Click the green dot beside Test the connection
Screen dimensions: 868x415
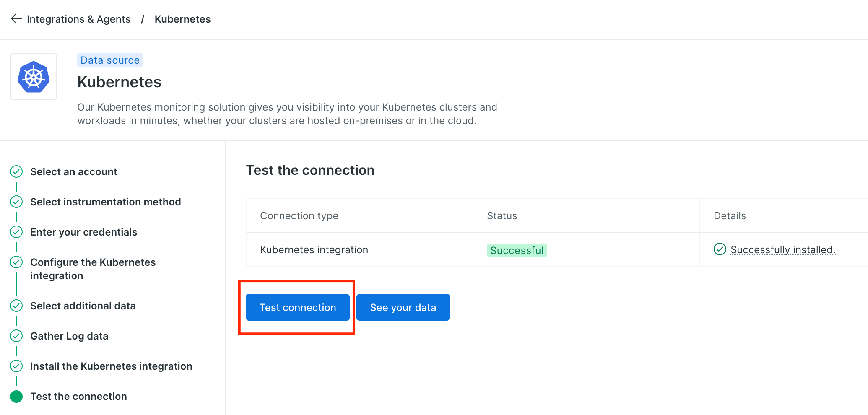[x=16, y=396]
